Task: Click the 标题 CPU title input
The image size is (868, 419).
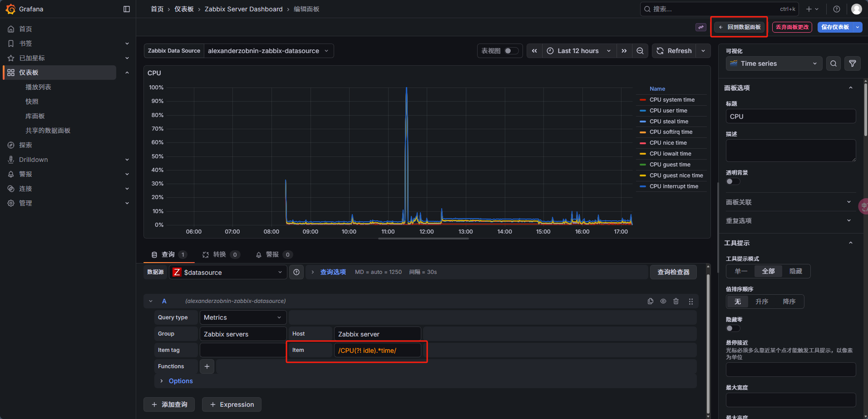Action: [x=790, y=117]
